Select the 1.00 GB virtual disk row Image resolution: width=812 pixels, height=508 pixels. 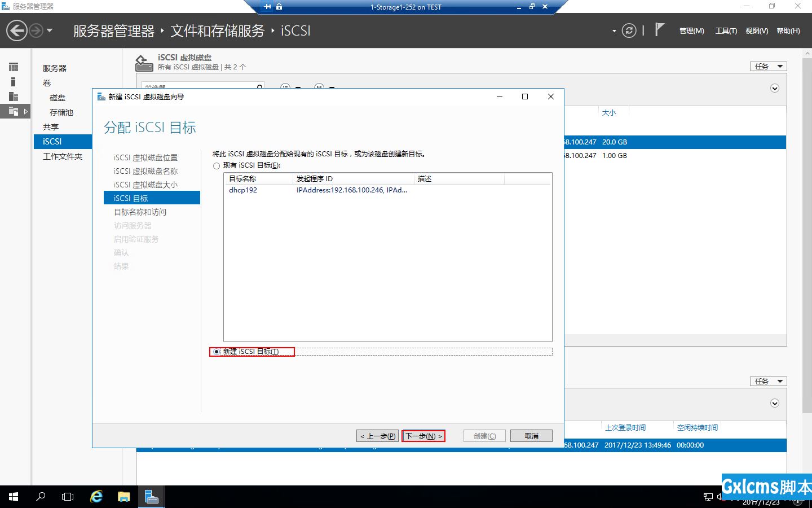pyautogui.click(x=675, y=156)
